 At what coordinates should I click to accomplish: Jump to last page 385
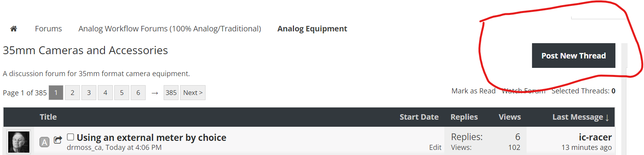pyautogui.click(x=171, y=93)
